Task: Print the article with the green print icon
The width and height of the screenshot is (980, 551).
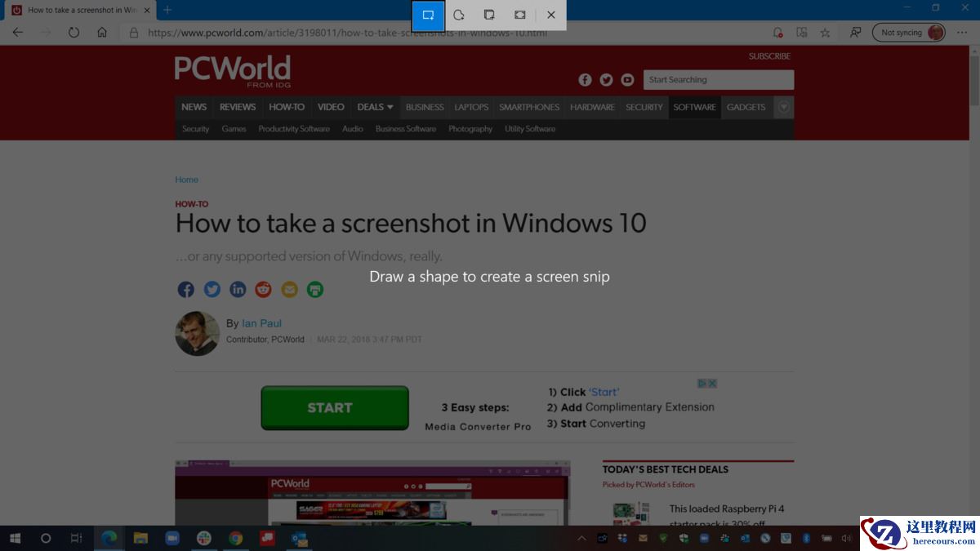Action: pyautogui.click(x=315, y=289)
